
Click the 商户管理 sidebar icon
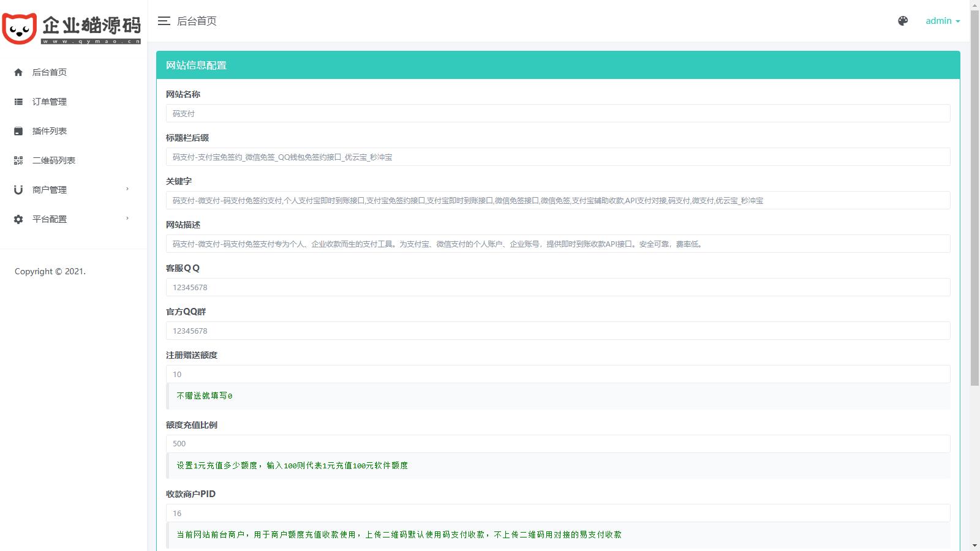pos(18,190)
